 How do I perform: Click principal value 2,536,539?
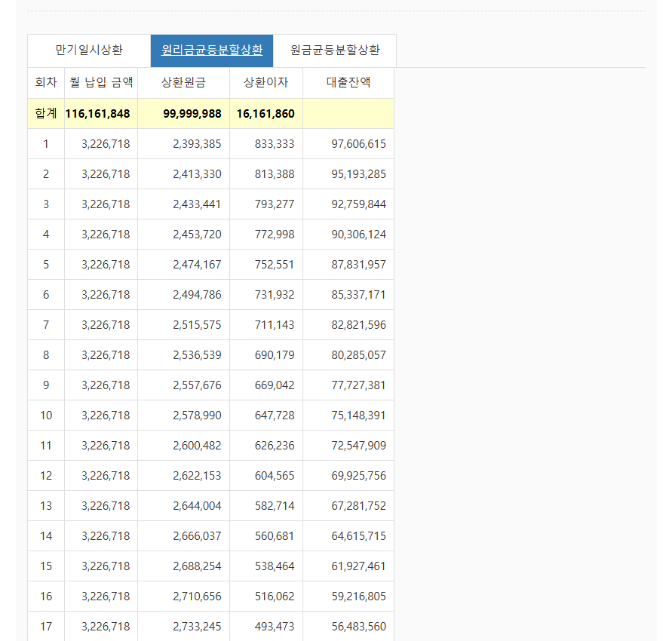tap(197, 355)
